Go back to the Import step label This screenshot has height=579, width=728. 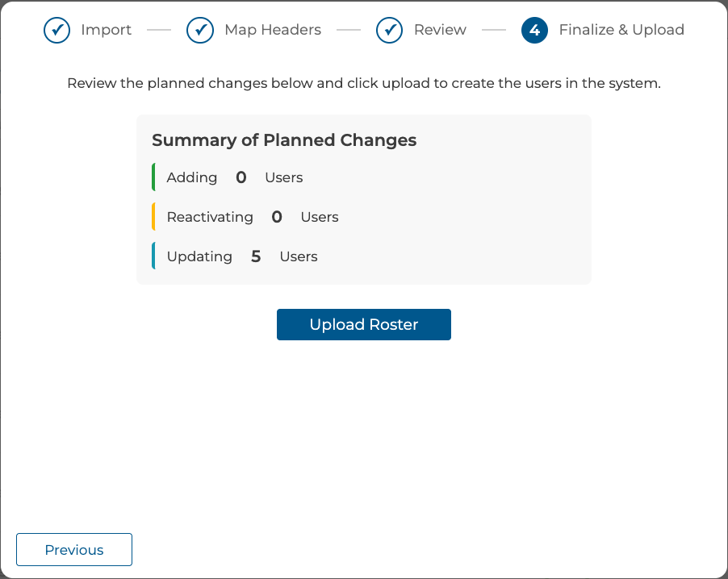tap(106, 30)
